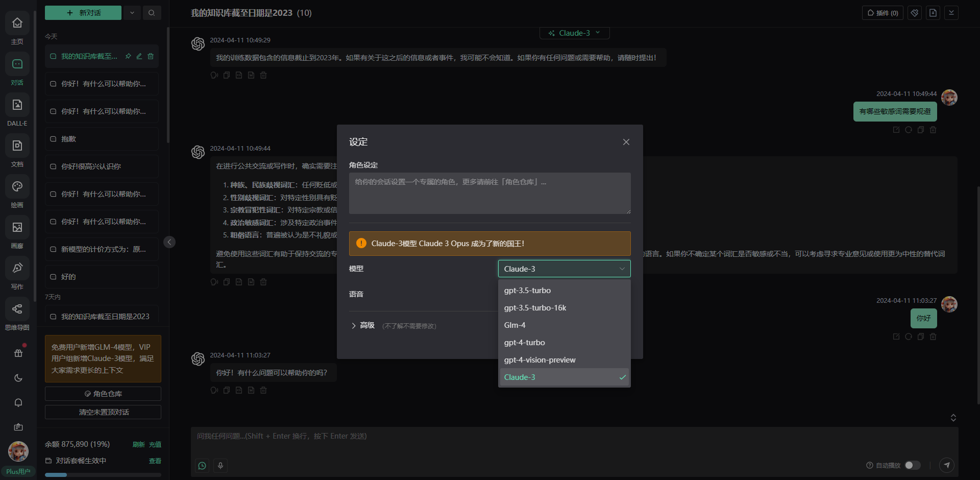Click the 角色设定 role text area

click(490, 193)
